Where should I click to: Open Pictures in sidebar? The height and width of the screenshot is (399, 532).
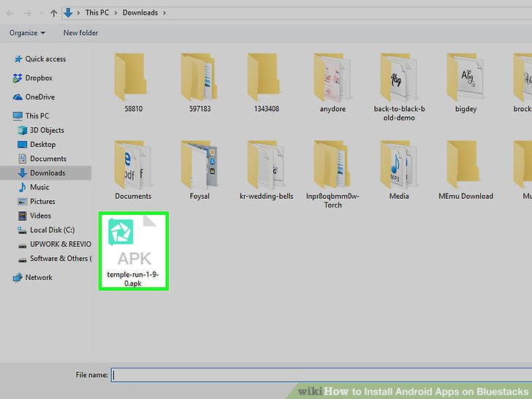42,202
